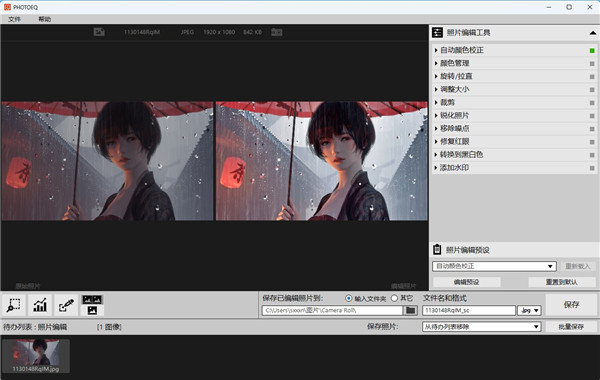Click the image icon left of filename
This screenshot has height=380, width=600.
pos(99,32)
